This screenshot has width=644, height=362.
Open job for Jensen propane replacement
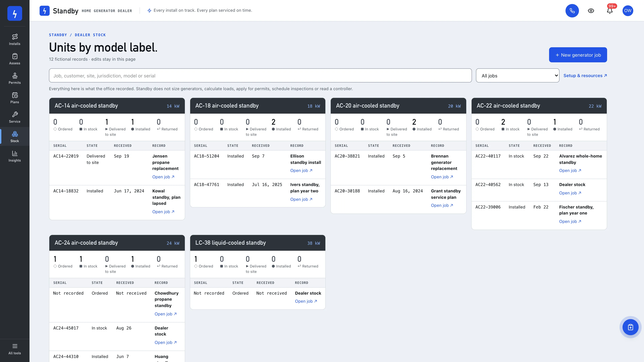[x=163, y=177]
